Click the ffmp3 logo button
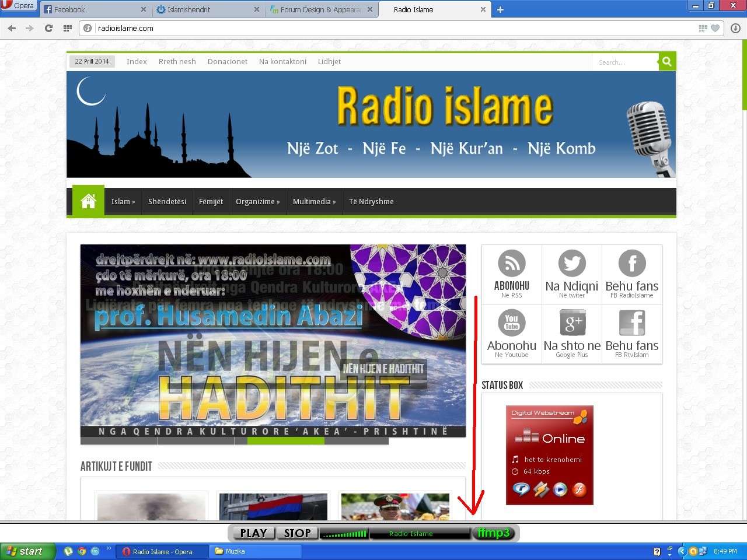The width and height of the screenshot is (747, 560). coord(494,533)
